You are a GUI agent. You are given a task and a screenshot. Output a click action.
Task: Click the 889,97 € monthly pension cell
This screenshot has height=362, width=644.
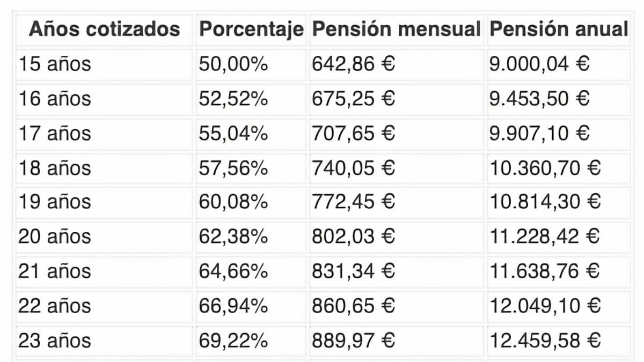(x=353, y=341)
